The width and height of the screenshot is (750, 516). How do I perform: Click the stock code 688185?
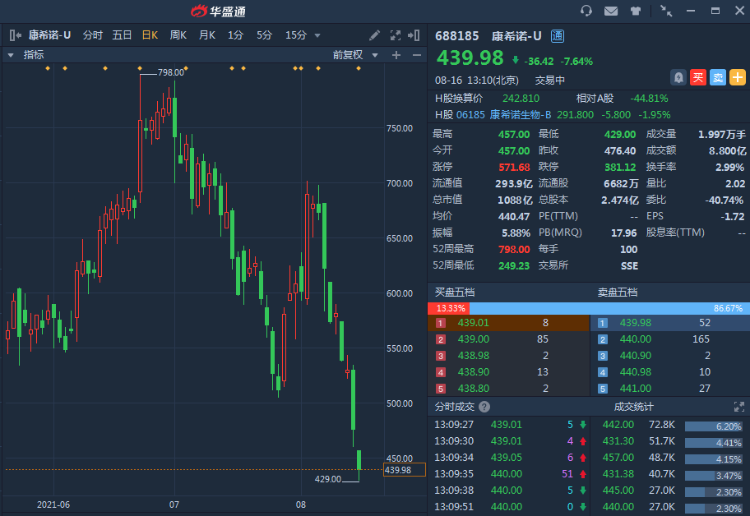pos(457,36)
